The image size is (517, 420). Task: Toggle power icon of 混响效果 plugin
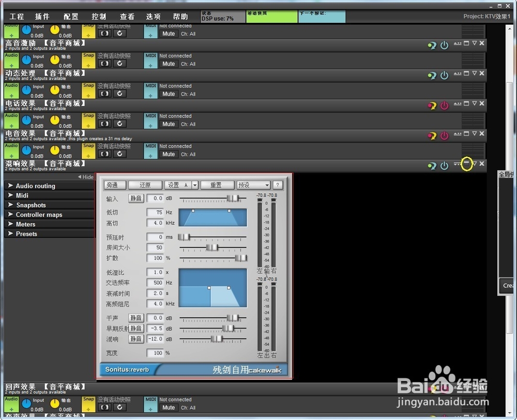(444, 166)
